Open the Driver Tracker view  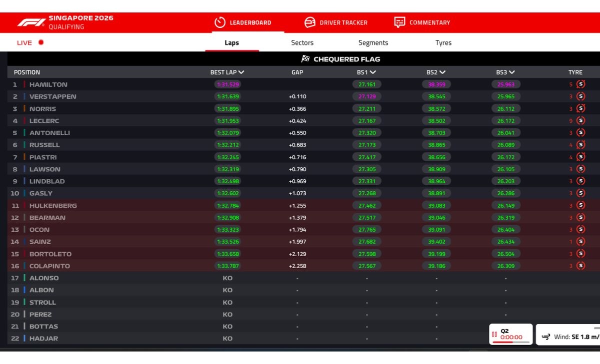pyautogui.click(x=336, y=22)
